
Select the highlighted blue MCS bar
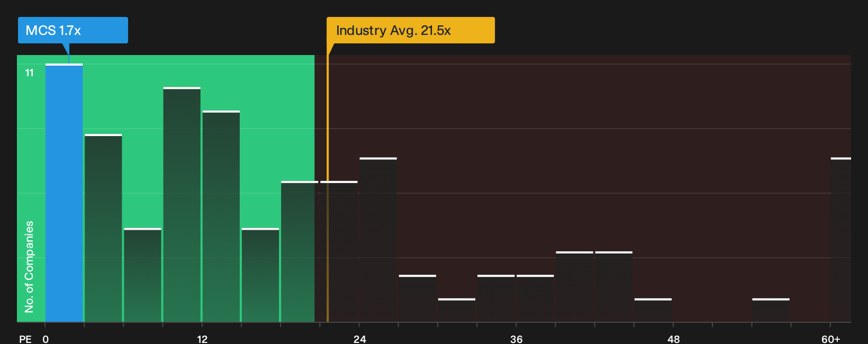(64, 193)
